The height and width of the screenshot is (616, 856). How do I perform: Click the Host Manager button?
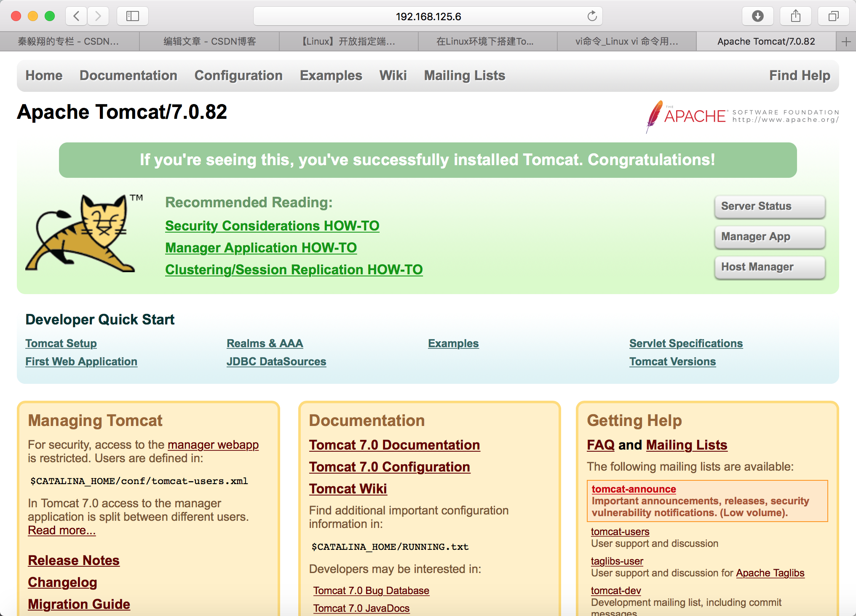click(770, 267)
